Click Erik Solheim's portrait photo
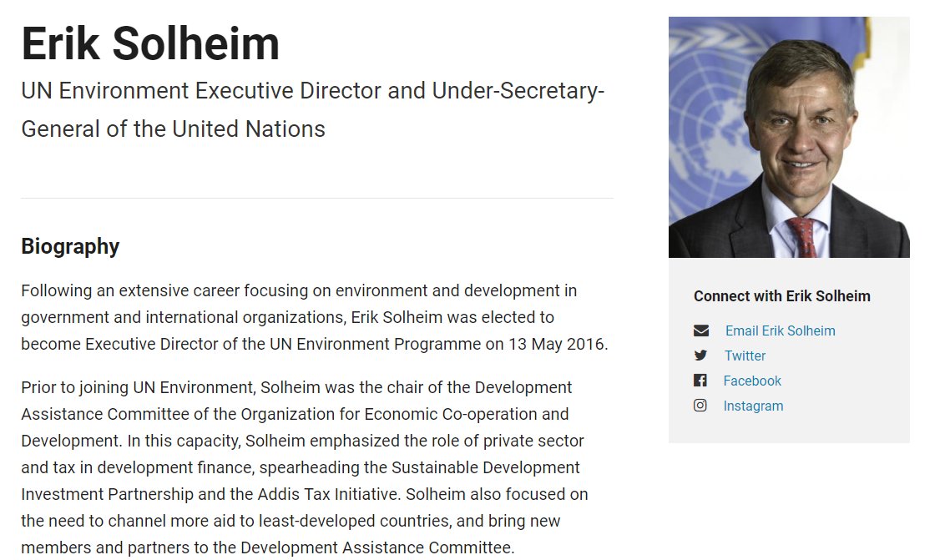950x560 pixels. (x=789, y=138)
